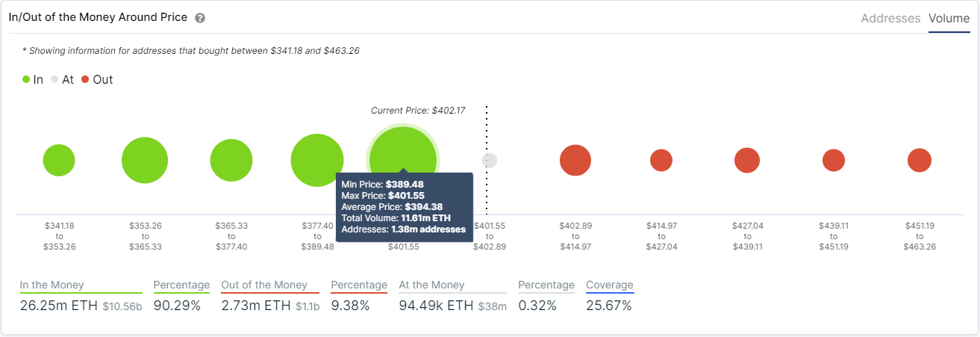Click the Coverage label
This screenshot has width=980, height=337.
(610, 285)
